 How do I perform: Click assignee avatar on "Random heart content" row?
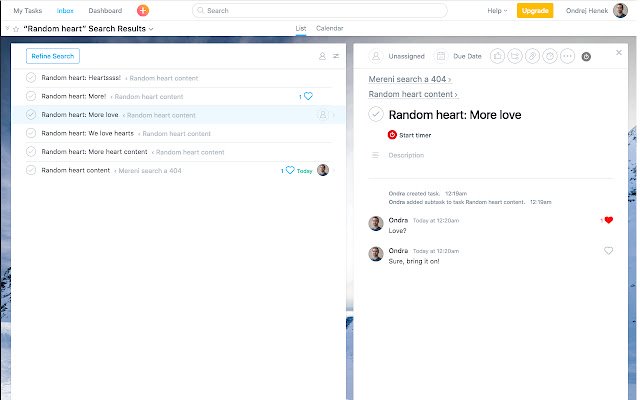coord(323,170)
